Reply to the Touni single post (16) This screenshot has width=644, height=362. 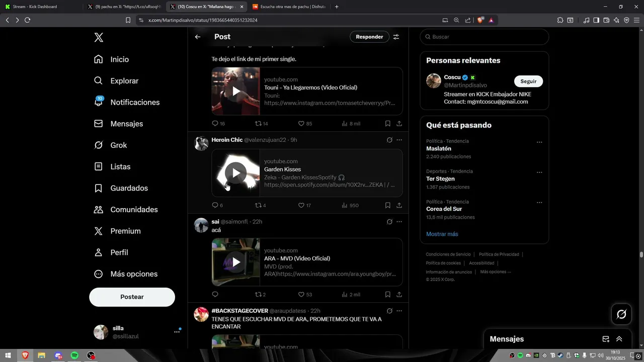(218, 124)
